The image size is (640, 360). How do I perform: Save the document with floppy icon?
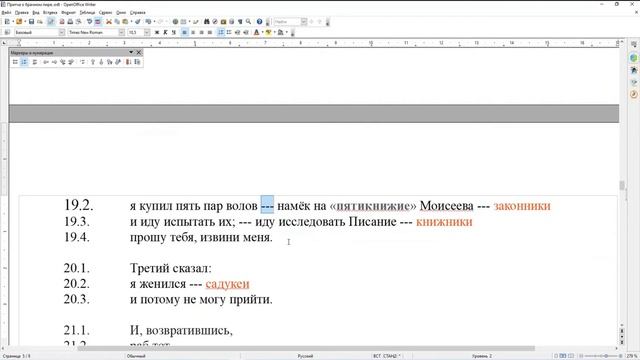tap(31, 22)
